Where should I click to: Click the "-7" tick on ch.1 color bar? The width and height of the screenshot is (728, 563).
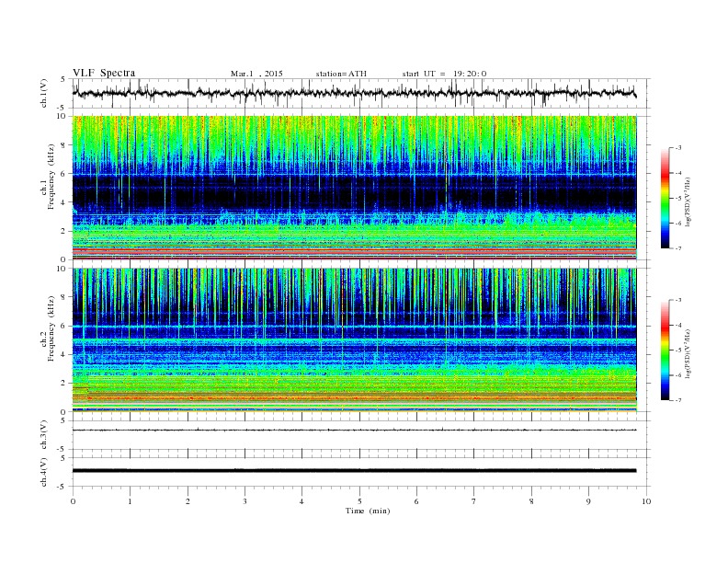point(678,248)
